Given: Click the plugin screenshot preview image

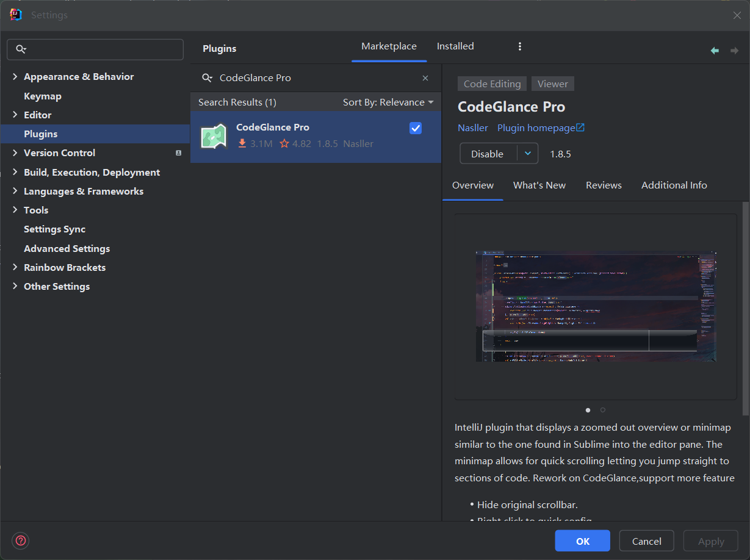Looking at the screenshot, I should tap(596, 306).
